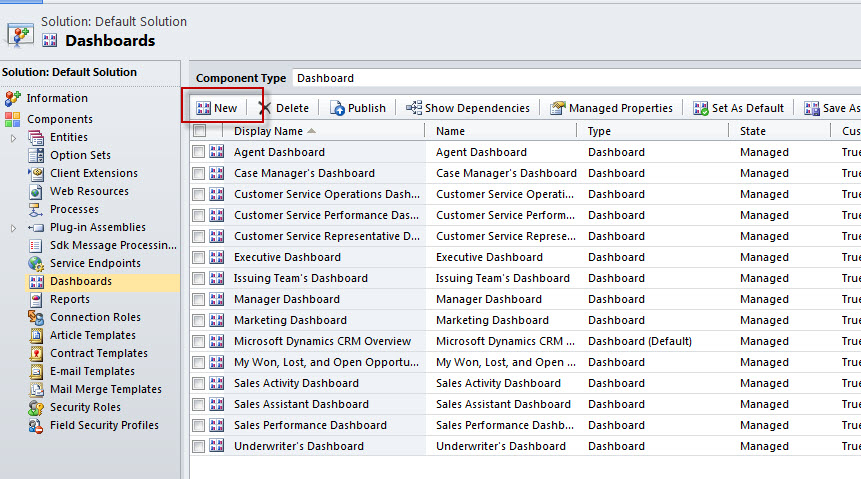Click the Component Type field
Screen dimensions: 861x479
[x=575, y=78]
